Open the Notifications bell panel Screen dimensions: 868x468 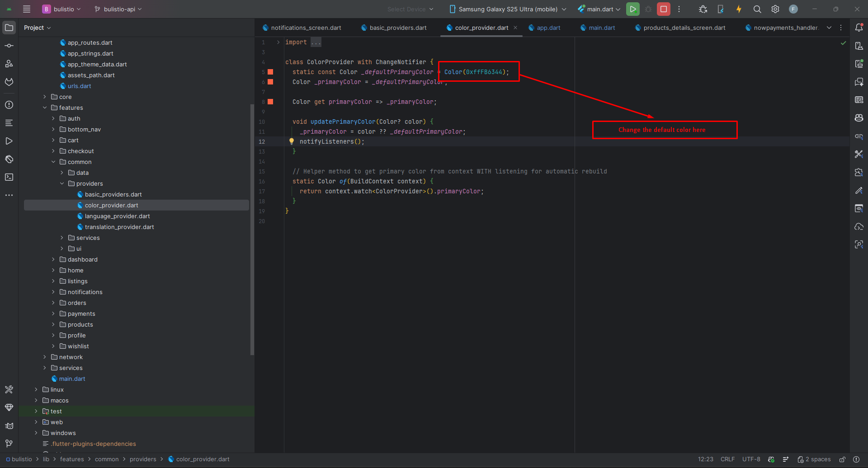(x=859, y=28)
